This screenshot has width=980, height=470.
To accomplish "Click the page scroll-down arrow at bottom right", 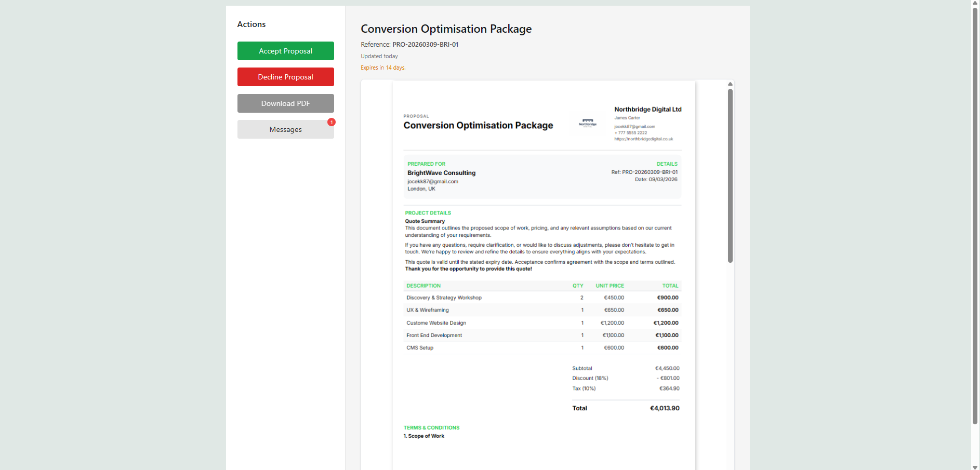I will click(x=975, y=467).
